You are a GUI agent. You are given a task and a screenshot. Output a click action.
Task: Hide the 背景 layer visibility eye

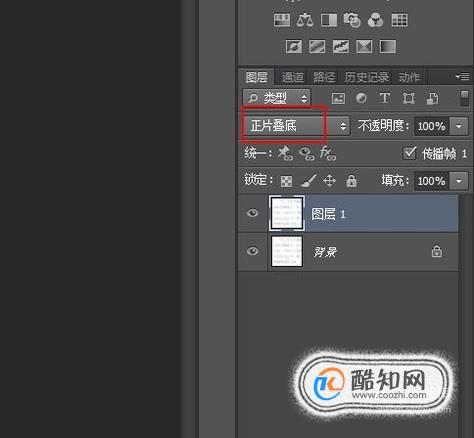[x=252, y=251]
